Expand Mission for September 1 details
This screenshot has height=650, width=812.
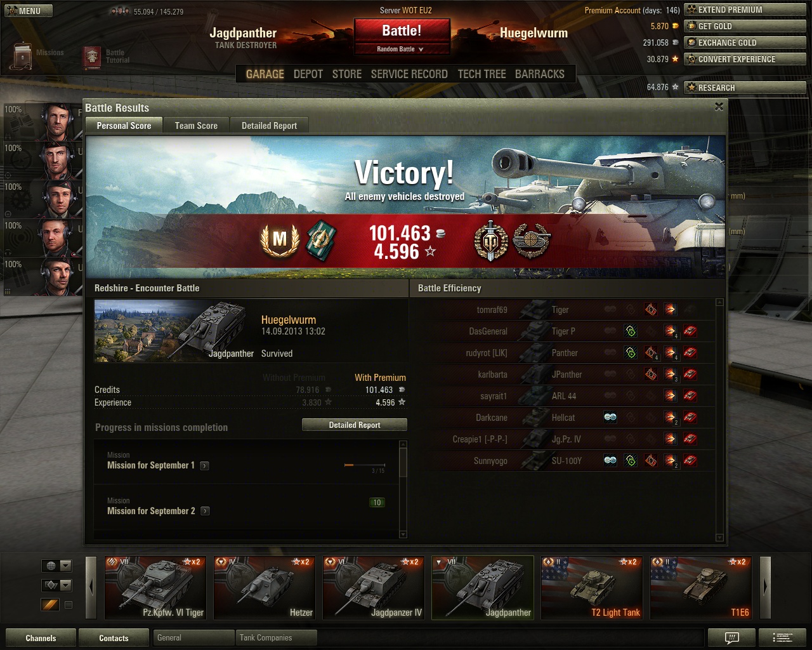[204, 466]
